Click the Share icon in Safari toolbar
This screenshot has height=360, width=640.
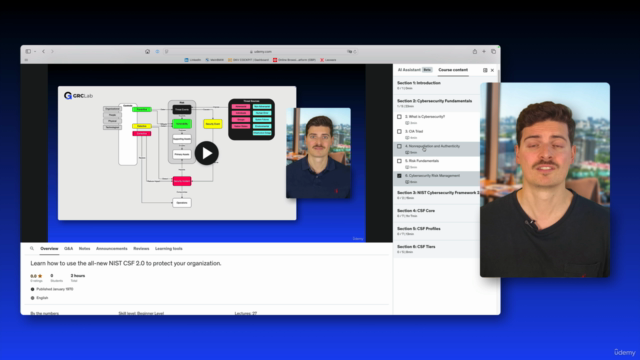tap(475, 51)
